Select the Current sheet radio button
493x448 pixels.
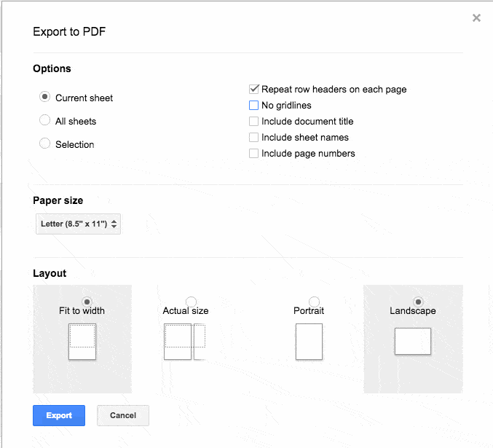tap(44, 97)
